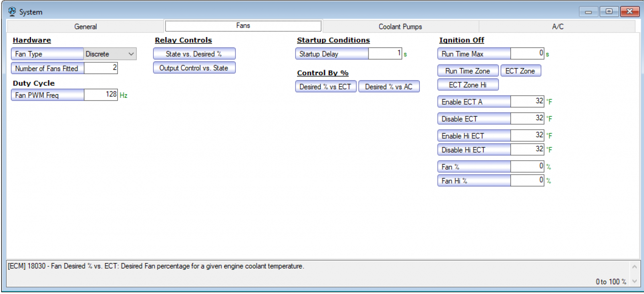Open the Coolant Pumps tab
The height and width of the screenshot is (294, 644).
400,27
